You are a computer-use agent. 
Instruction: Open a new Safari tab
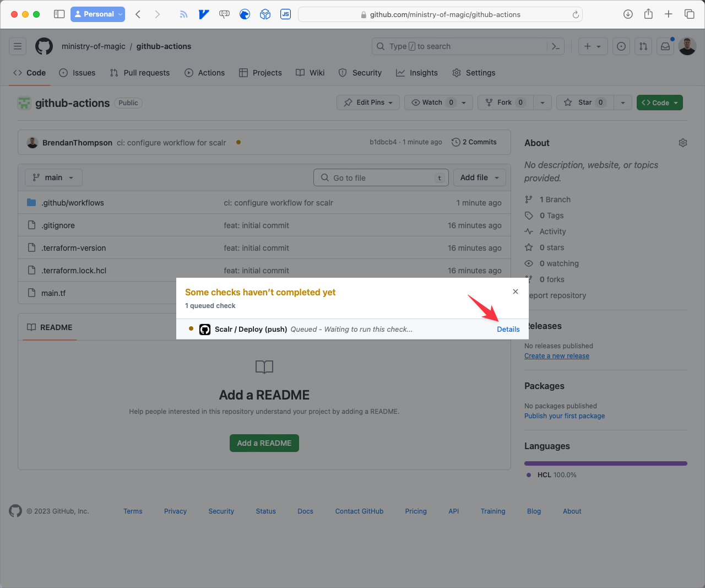click(669, 14)
